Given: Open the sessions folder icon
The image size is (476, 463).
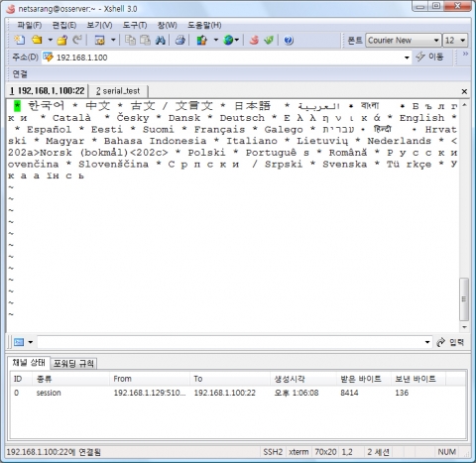Looking at the screenshot, I should pyautogui.click(x=37, y=41).
